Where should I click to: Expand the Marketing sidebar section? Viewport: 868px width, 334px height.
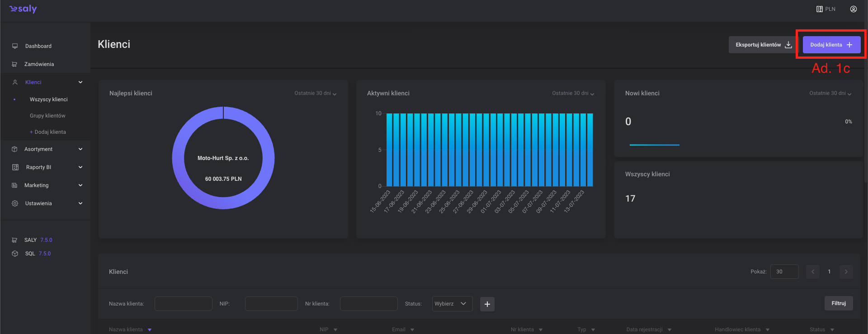[x=80, y=185]
